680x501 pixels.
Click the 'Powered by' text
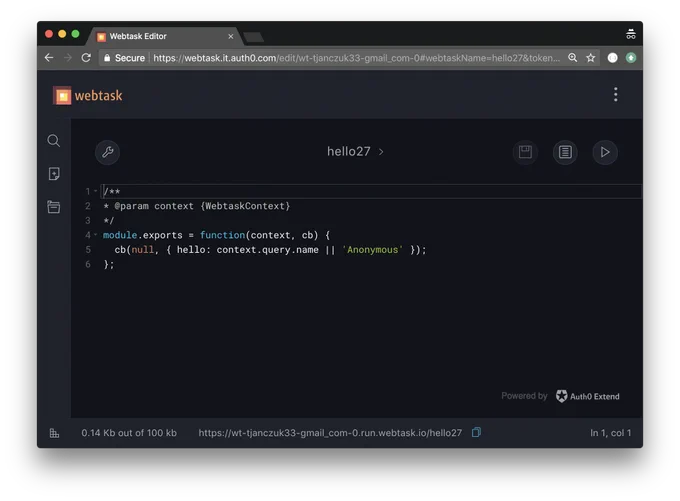pyautogui.click(x=524, y=396)
